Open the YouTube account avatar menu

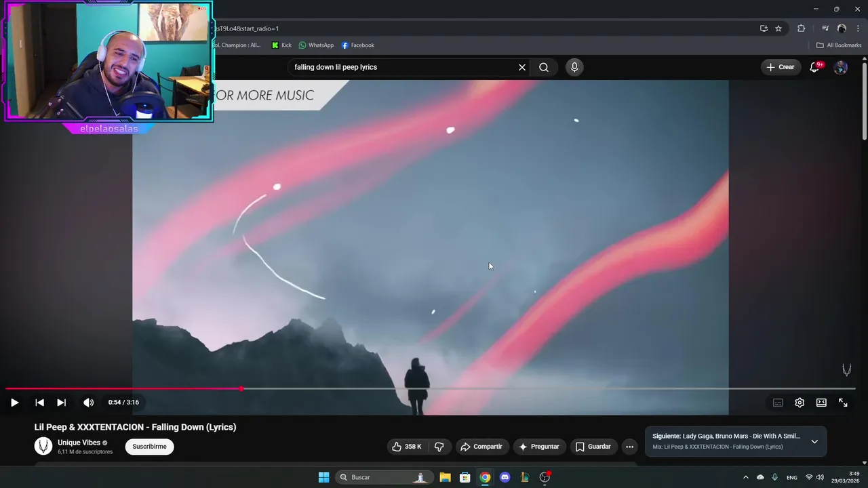pyautogui.click(x=840, y=67)
